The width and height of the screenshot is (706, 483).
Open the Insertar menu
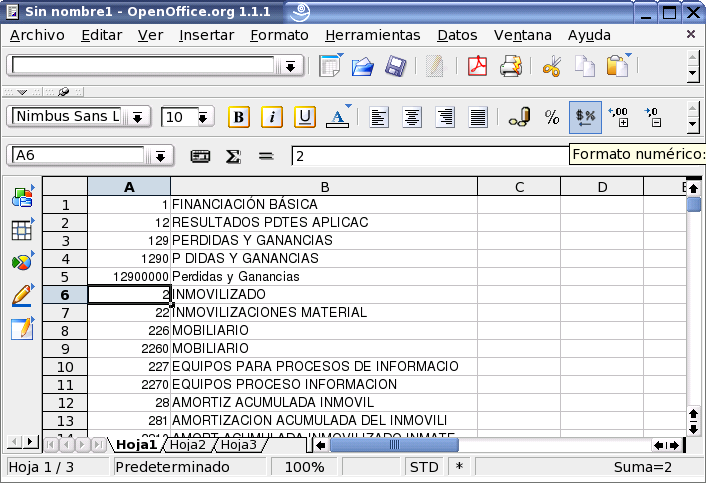[206, 35]
